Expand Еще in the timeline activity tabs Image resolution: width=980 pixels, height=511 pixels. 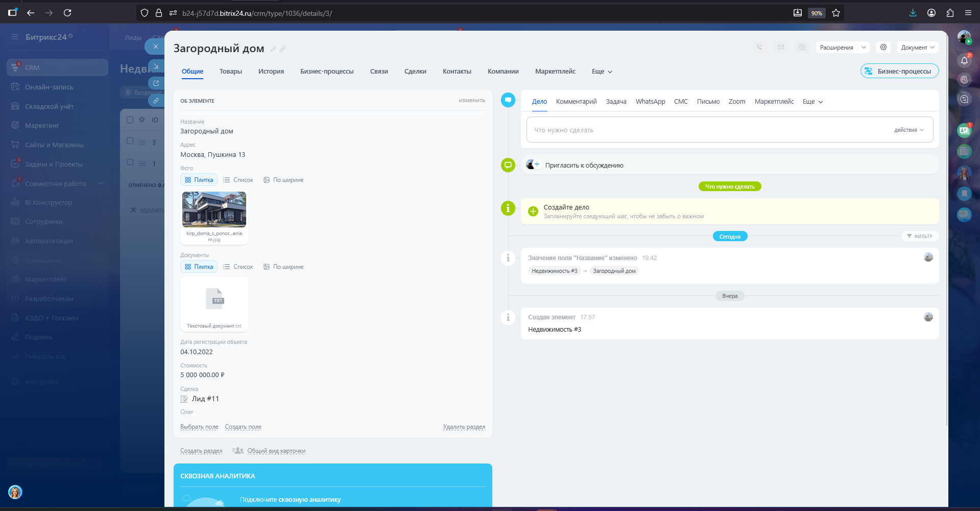(x=812, y=102)
